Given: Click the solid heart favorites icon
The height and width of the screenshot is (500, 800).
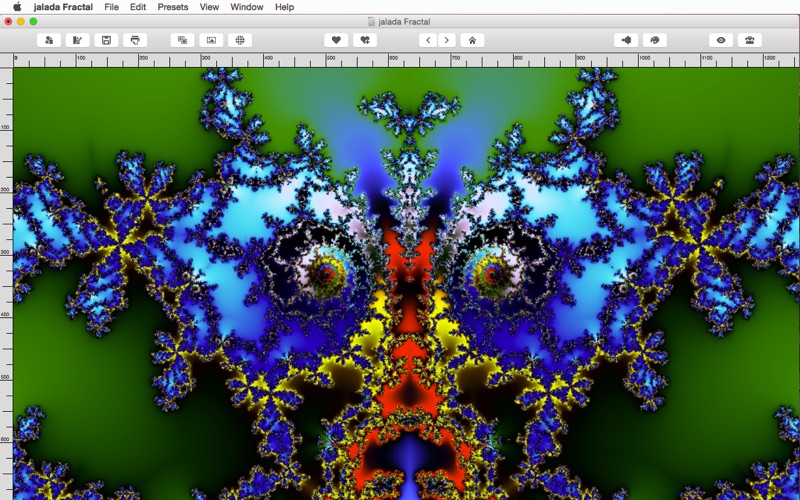Looking at the screenshot, I should [336, 40].
